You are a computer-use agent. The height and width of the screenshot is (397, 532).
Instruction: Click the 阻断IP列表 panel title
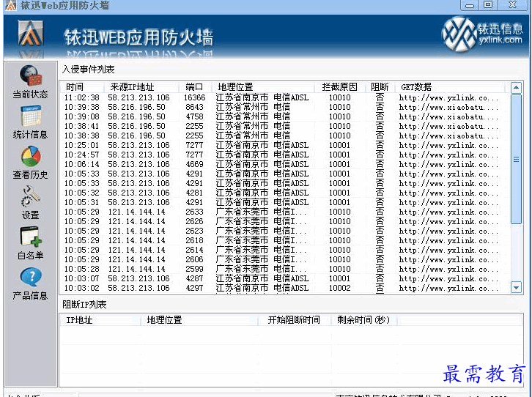tap(84, 305)
